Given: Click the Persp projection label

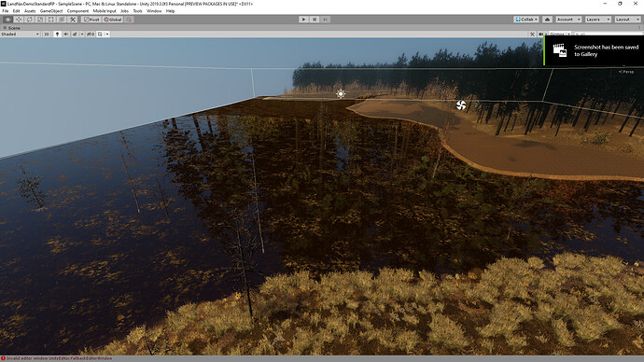Looking at the screenshot, I should pos(626,72).
